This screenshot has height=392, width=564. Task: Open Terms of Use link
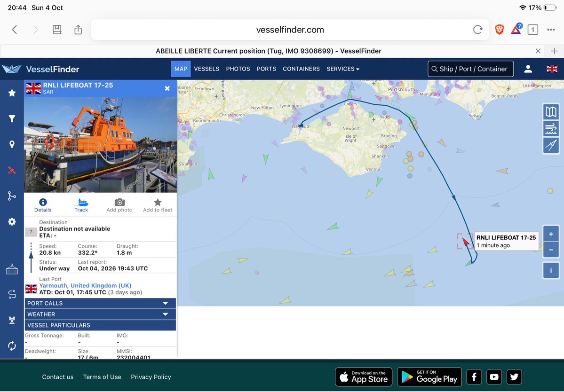[x=102, y=377]
